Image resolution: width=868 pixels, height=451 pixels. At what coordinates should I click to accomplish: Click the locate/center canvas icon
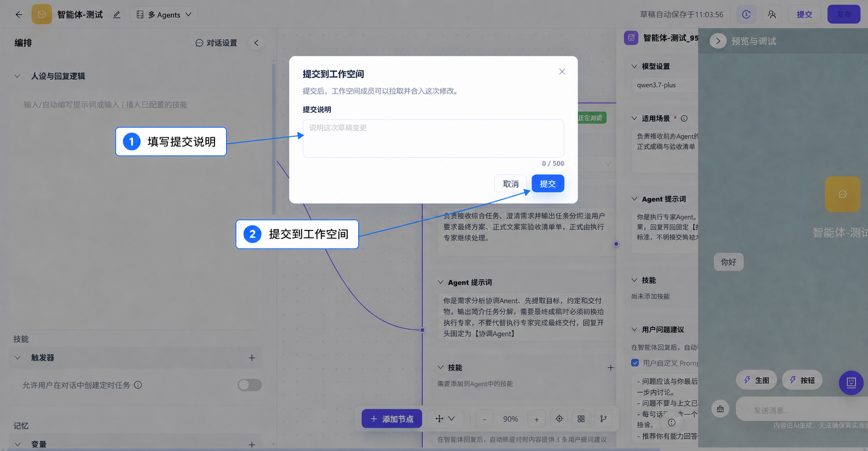[559, 419]
